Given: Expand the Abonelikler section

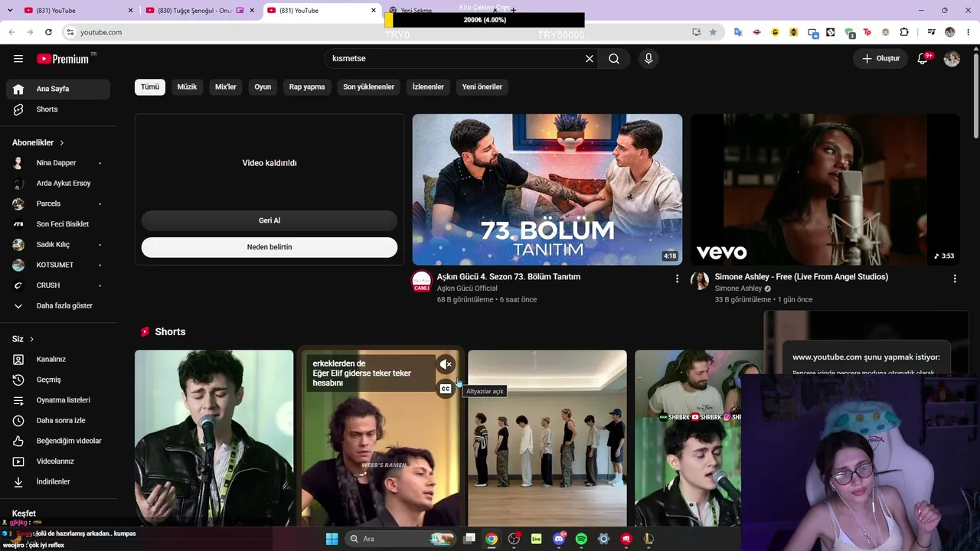Looking at the screenshot, I should coord(38,142).
